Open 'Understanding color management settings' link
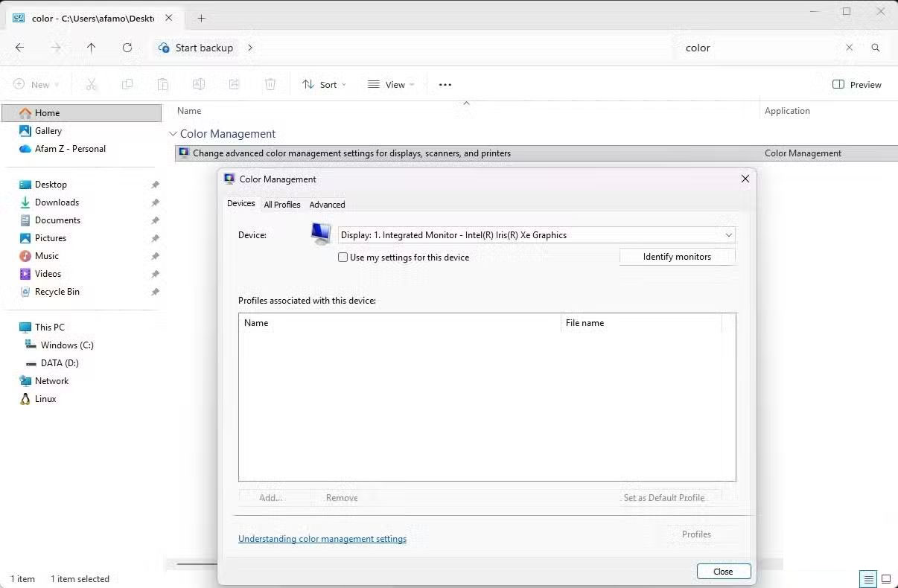Image resolution: width=898 pixels, height=588 pixels. coord(322,539)
